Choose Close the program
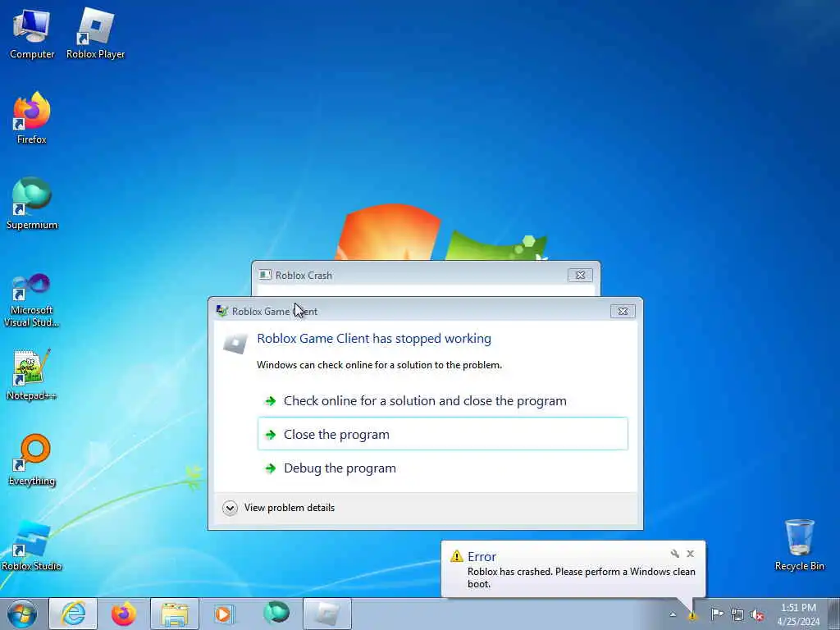Screen dimensions: 840x630 pos(442,434)
